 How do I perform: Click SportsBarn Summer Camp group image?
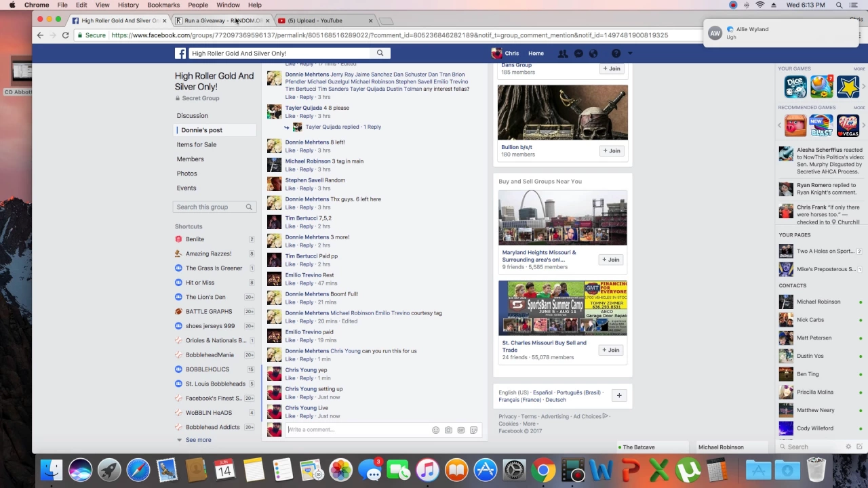tap(563, 308)
